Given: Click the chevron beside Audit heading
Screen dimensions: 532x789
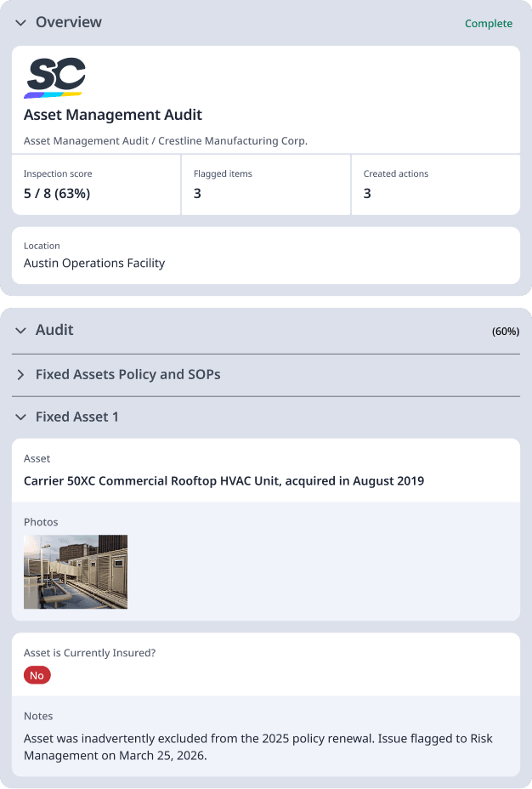Looking at the screenshot, I should (20, 330).
